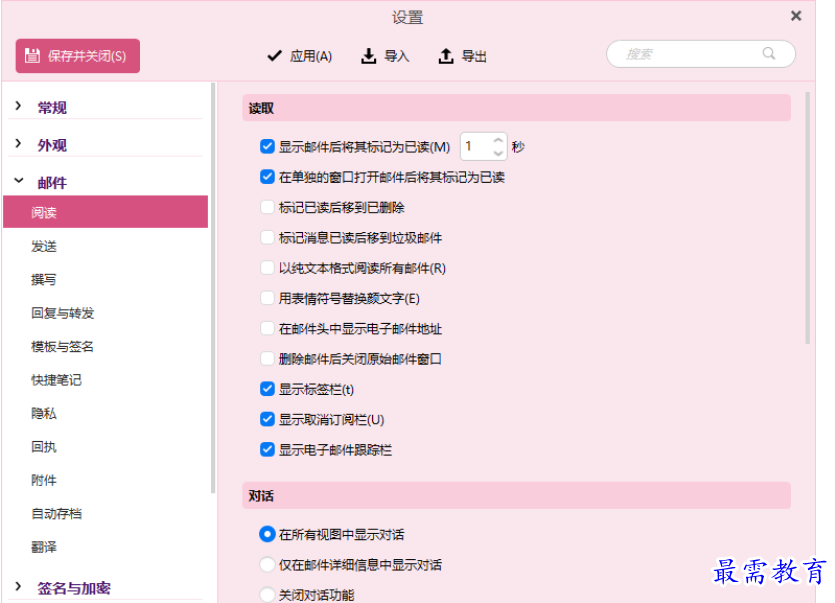Open the 外观 category
Viewport: 835px width, 603px height.
tap(52, 145)
